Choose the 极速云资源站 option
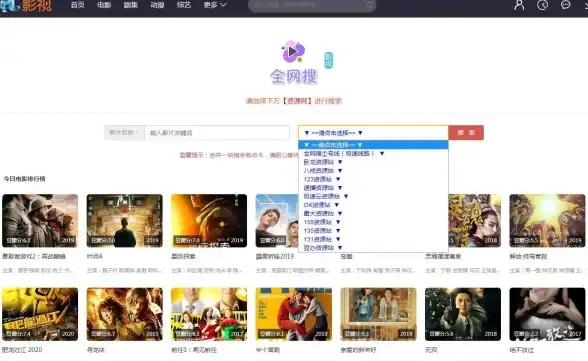 (373, 196)
